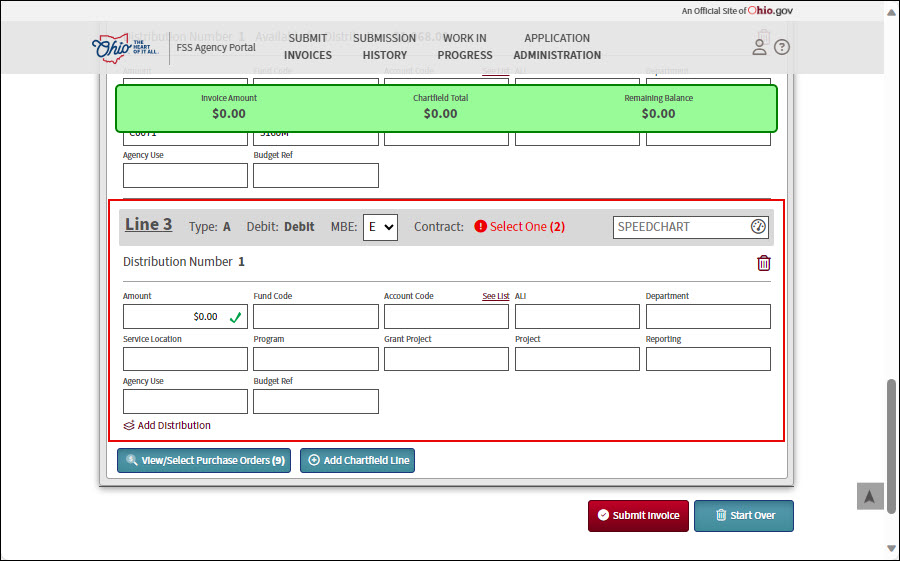
Task: Click the Line 3 ALI field
Action: (577, 317)
